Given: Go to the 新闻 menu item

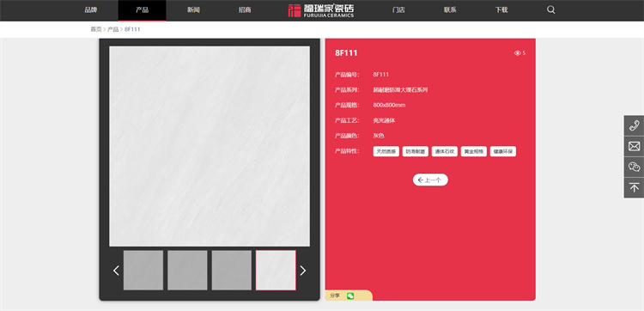Looking at the screenshot, I should click(x=193, y=9).
